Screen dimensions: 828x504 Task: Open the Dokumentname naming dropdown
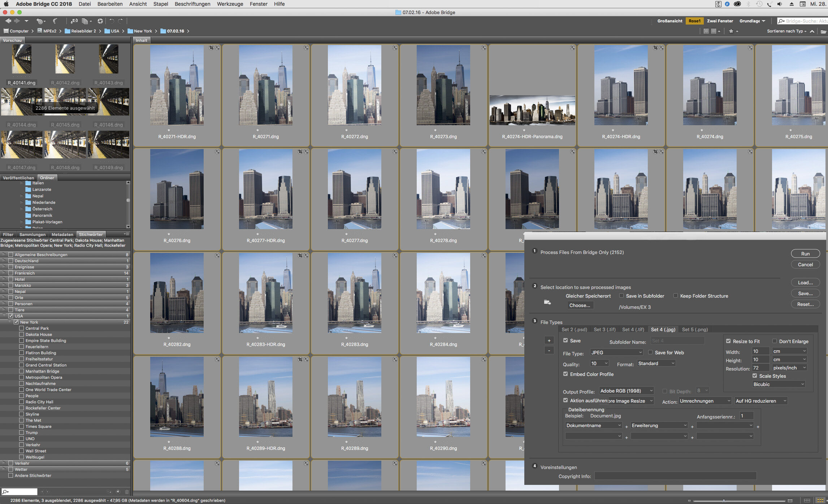point(594,425)
